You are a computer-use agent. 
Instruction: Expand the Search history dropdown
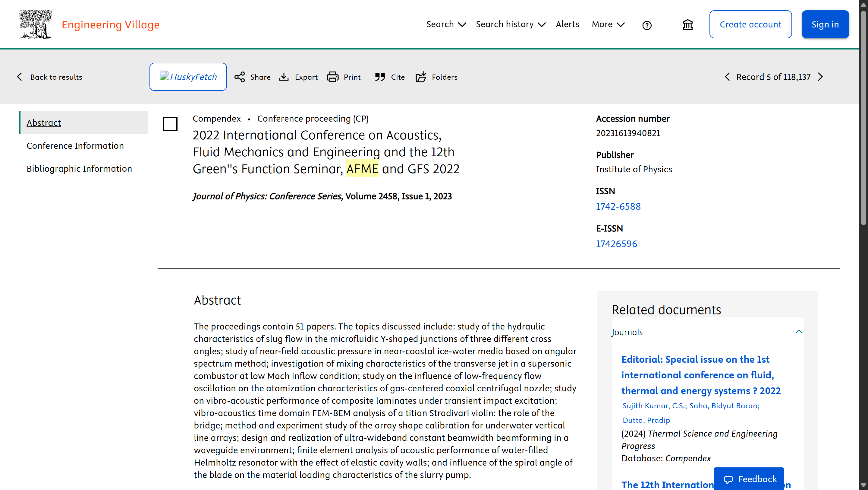pos(511,24)
